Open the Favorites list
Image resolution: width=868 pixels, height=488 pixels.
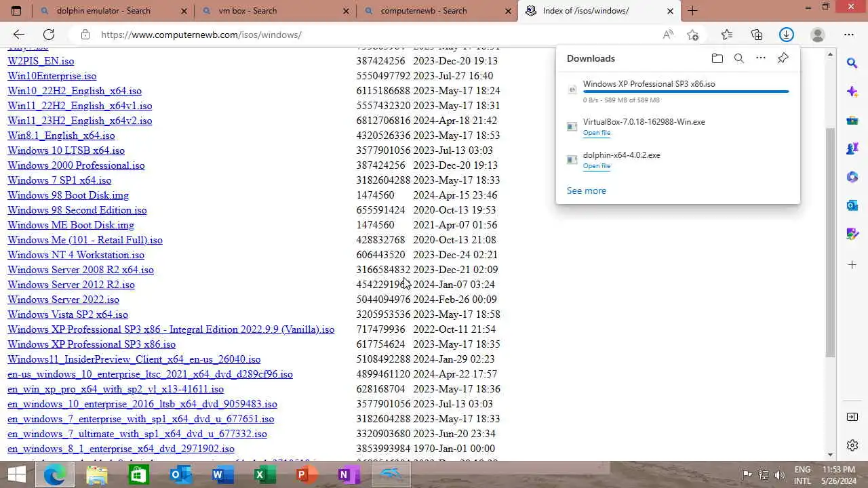point(727,35)
